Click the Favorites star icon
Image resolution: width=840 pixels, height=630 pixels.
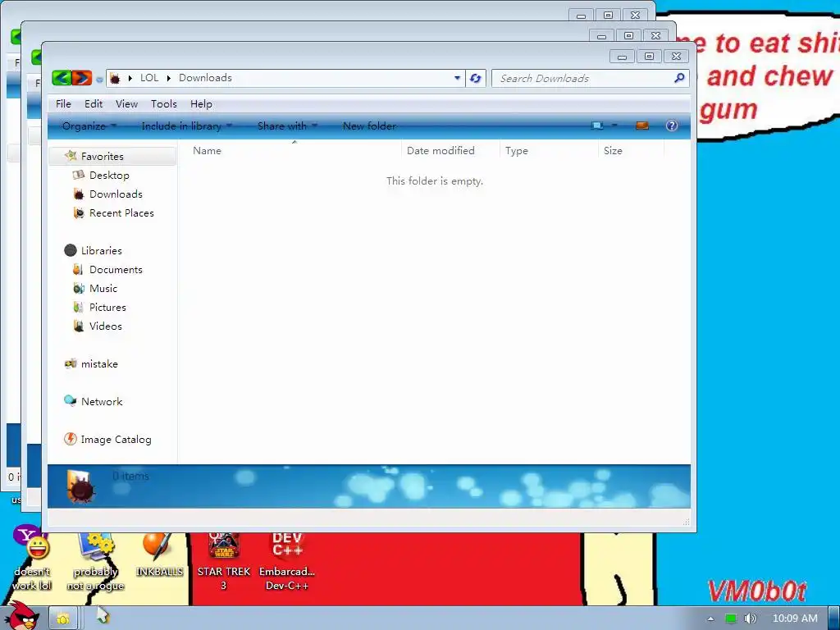[x=71, y=156]
